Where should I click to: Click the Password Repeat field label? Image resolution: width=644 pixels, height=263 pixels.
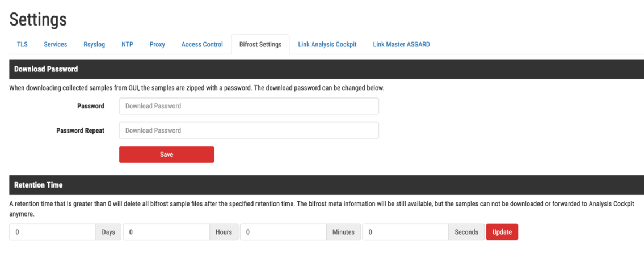tap(80, 130)
